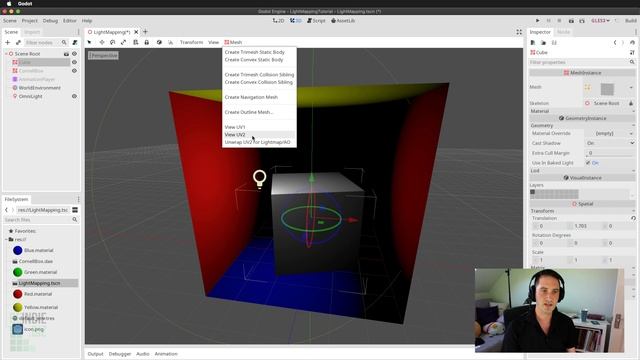The height and width of the screenshot is (360, 640).
Task: Activate the Scale Mode tool
Action: (123, 42)
